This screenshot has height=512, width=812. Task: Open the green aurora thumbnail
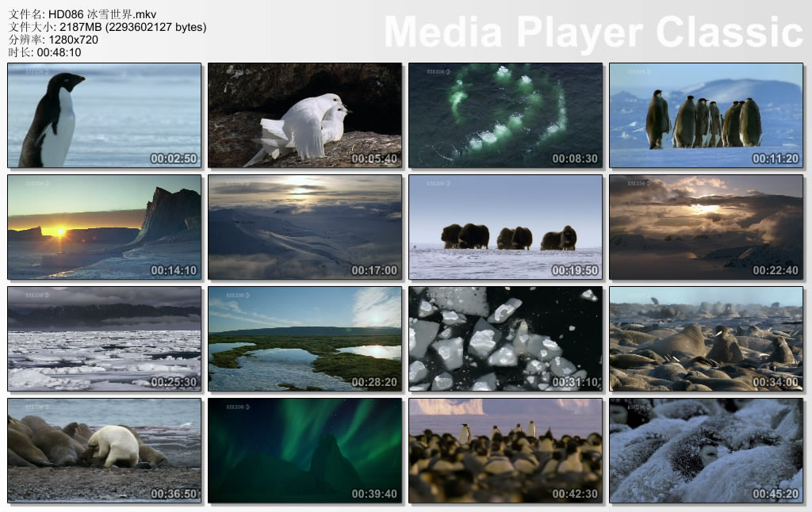[304, 451]
